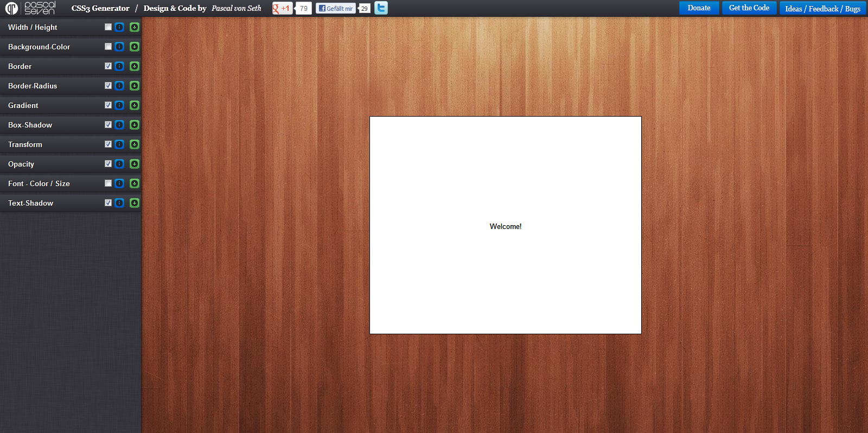Expand Box-Shadow with the green arrow
The image size is (868, 433).
click(135, 125)
